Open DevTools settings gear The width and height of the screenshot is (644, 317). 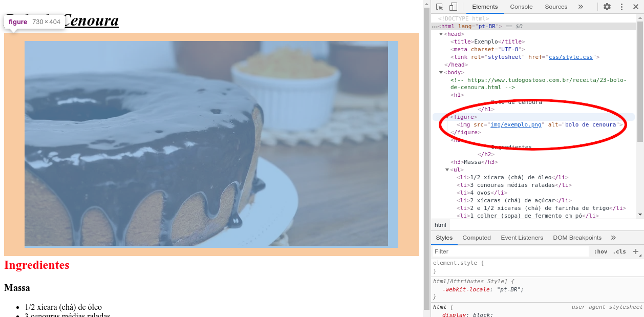coord(607,7)
